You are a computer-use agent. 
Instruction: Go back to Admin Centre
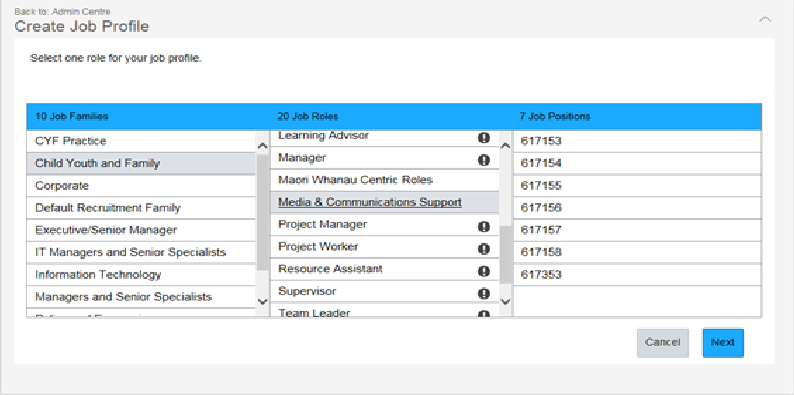[63, 11]
